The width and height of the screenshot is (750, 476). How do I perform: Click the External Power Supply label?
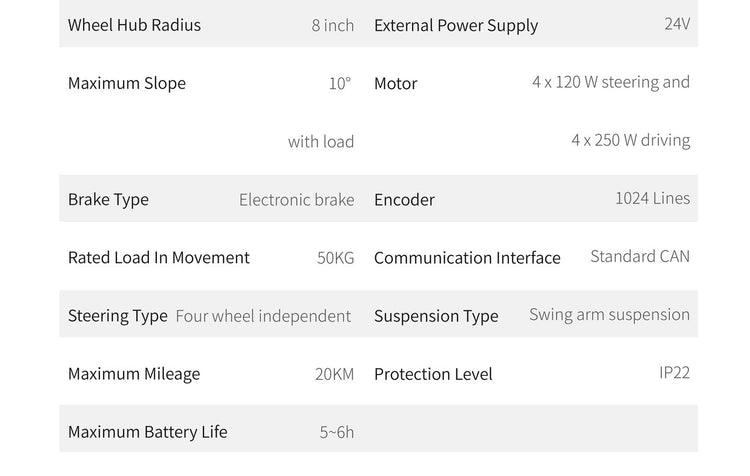pyautogui.click(x=456, y=26)
